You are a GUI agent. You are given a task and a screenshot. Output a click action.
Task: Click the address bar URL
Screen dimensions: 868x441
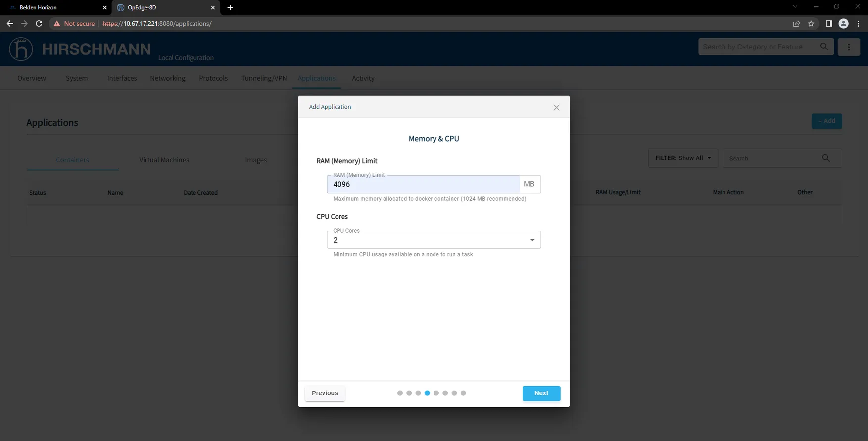[x=157, y=23]
